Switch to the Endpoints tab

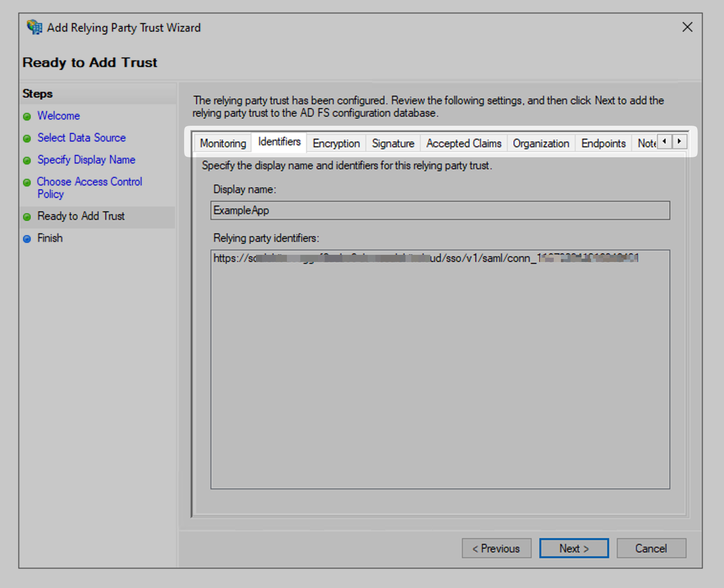tap(603, 143)
